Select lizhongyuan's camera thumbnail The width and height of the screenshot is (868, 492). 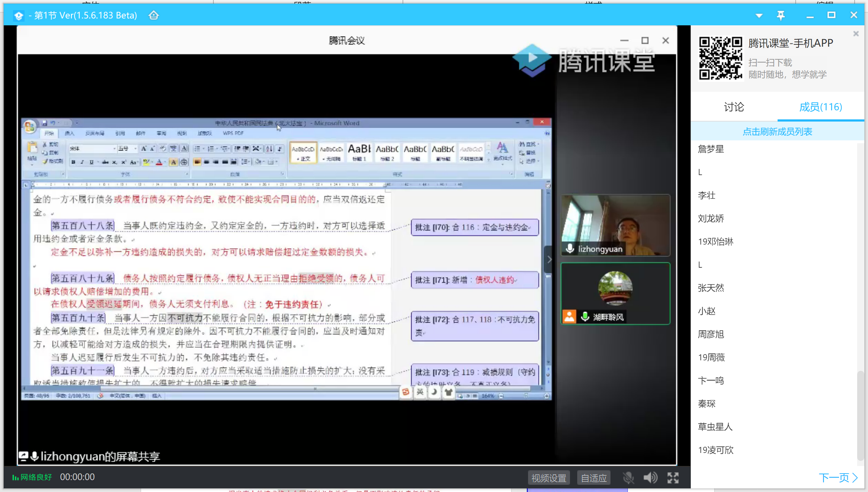tap(615, 225)
